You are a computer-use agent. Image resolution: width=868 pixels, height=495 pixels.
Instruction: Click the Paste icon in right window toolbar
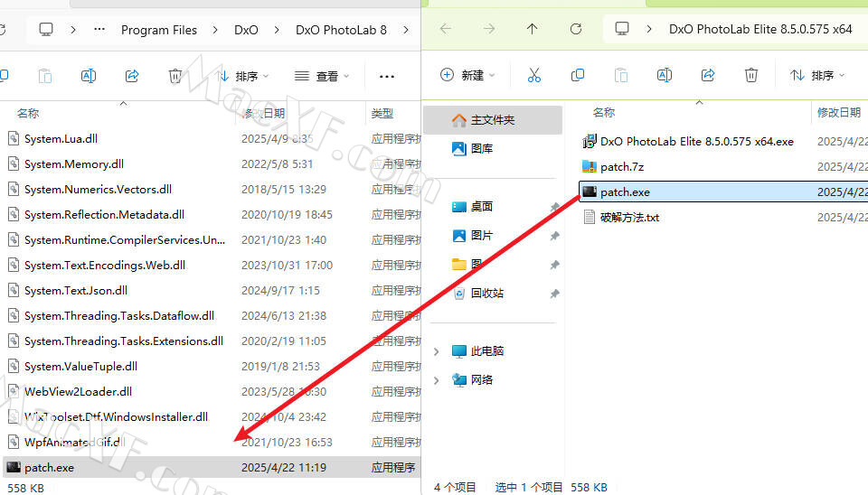click(621, 75)
